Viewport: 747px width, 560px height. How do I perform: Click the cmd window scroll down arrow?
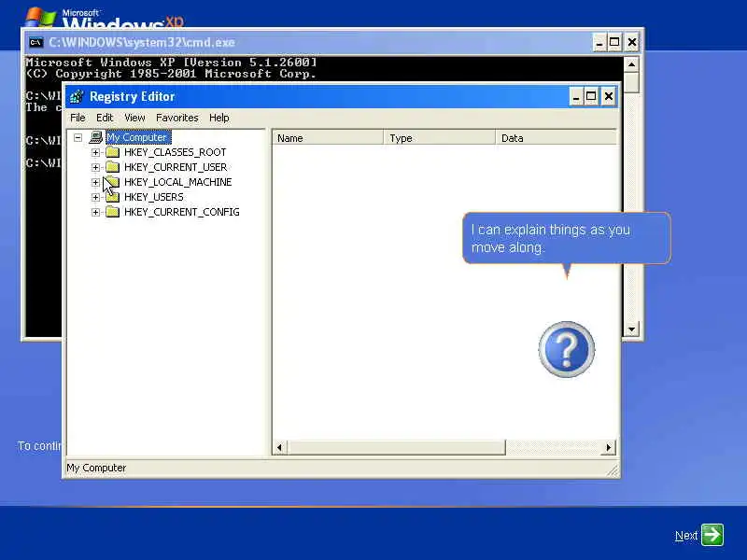[631, 329]
